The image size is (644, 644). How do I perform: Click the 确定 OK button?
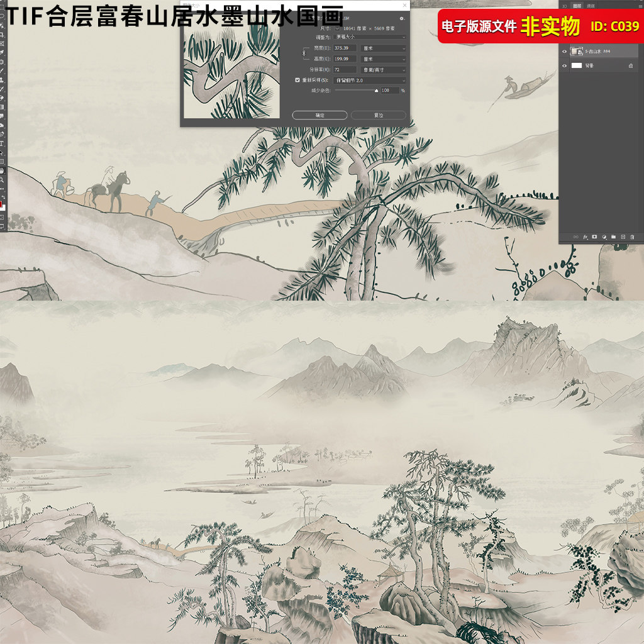(319, 116)
